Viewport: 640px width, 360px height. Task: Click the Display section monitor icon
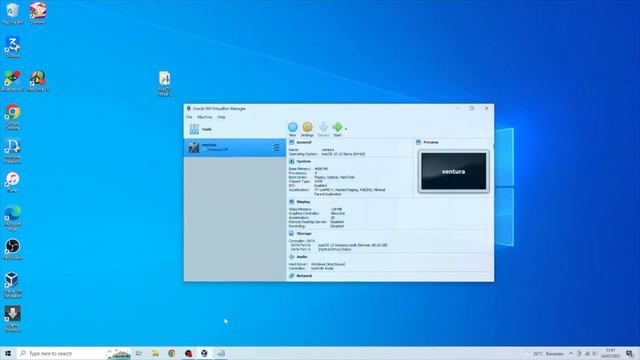tap(291, 202)
